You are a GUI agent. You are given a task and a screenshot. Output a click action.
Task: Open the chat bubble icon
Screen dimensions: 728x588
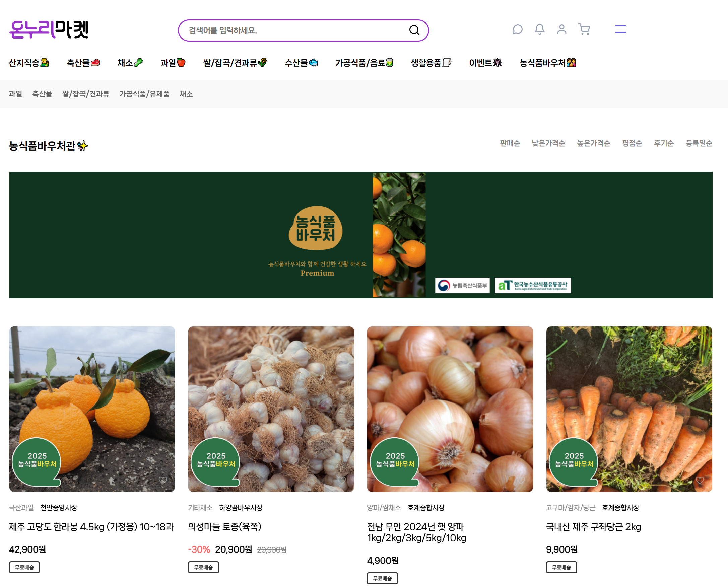[x=517, y=29]
